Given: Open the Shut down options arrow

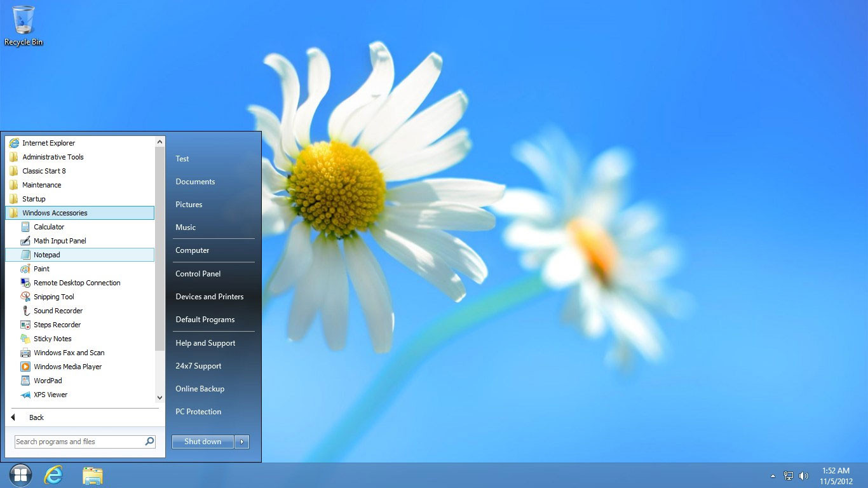Looking at the screenshot, I should (x=241, y=442).
